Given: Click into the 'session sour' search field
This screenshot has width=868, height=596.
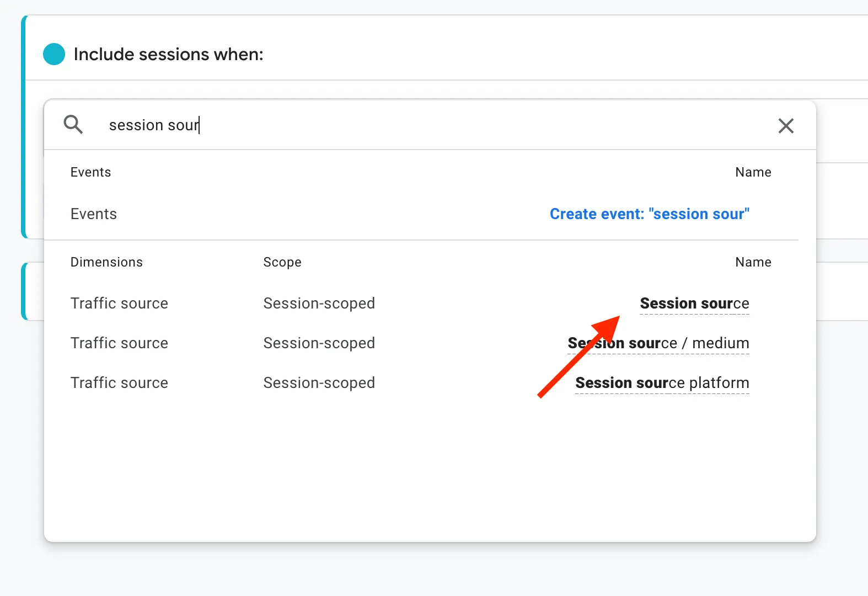Looking at the screenshot, I should (430, 125).
